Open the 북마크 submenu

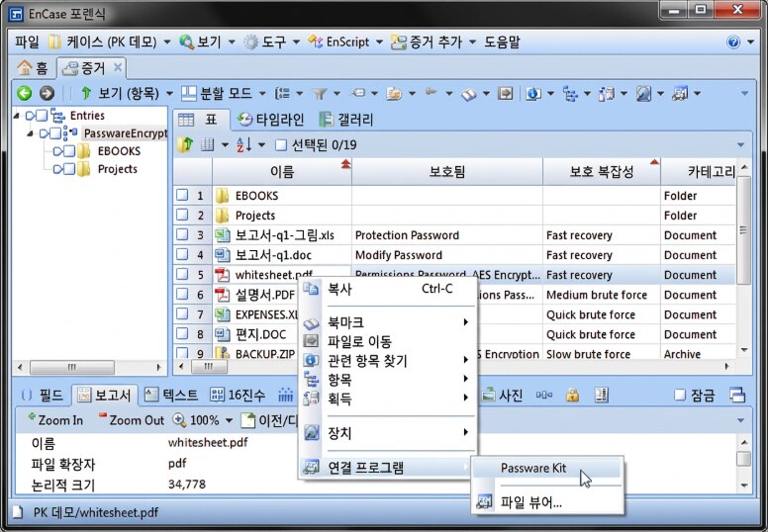(x=387, y=322)
